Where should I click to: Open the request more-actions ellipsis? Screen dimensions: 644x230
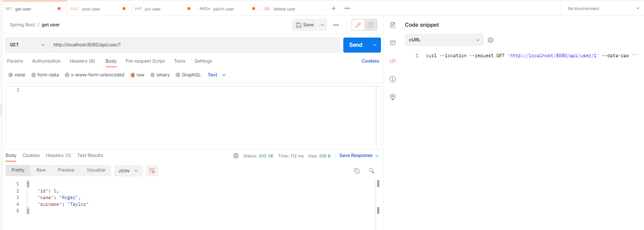click(x=336, y=25)
